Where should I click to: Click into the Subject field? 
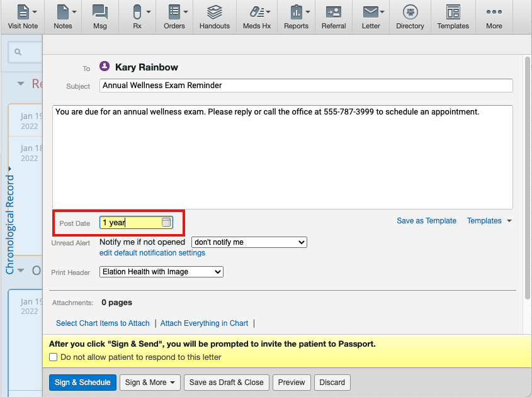point(306,86)
